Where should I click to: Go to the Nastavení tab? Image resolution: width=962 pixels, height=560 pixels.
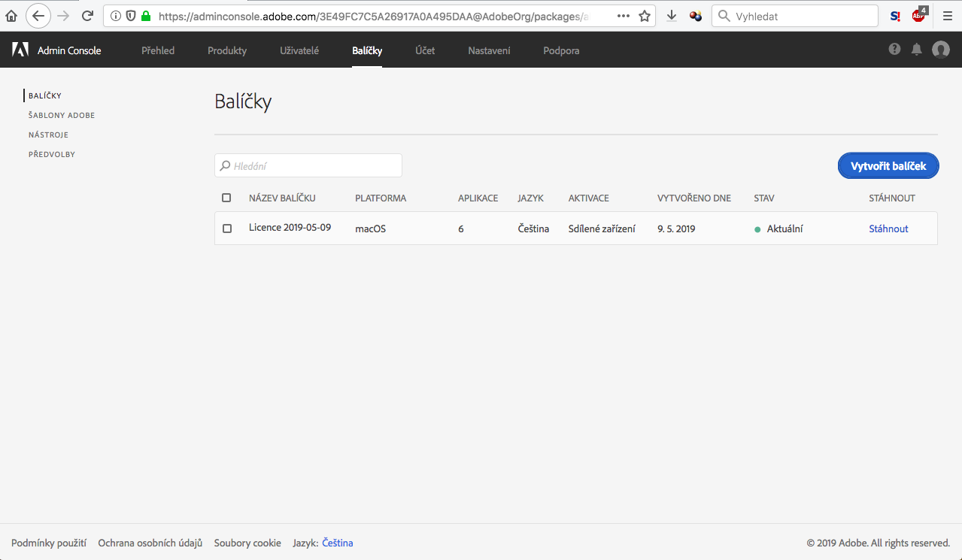pyautogui.click(x=489, y=50)
